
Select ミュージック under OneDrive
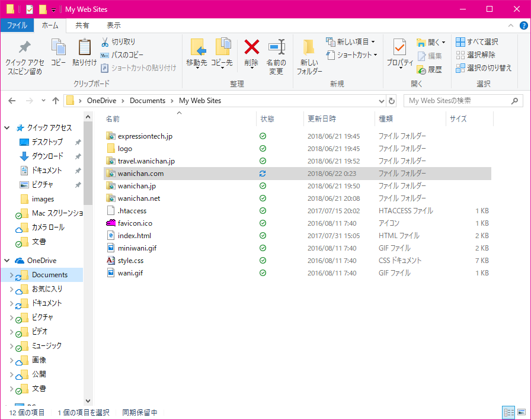click(x=46, y=346)
